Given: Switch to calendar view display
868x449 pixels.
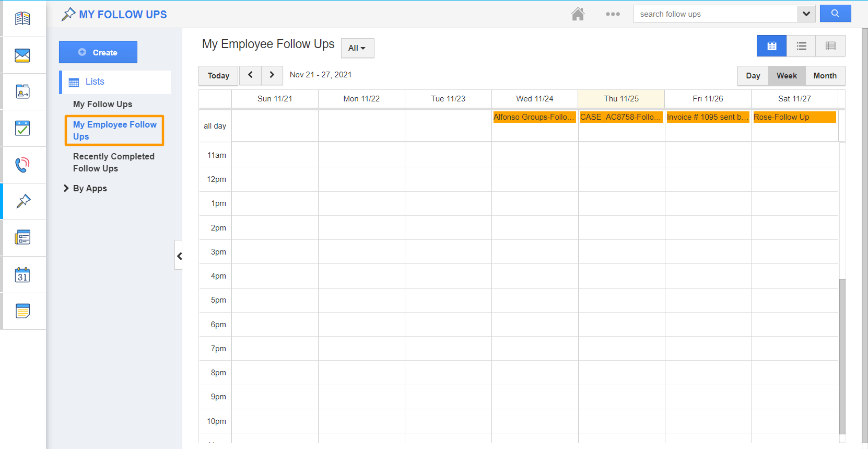Looking at the screenshot, I should pos(771,46).
